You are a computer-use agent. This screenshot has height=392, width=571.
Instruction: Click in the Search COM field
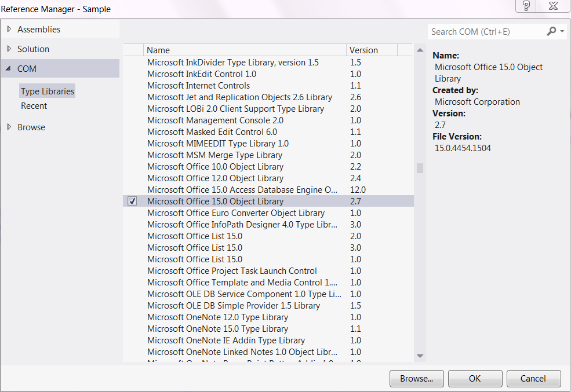coord(484,32)
